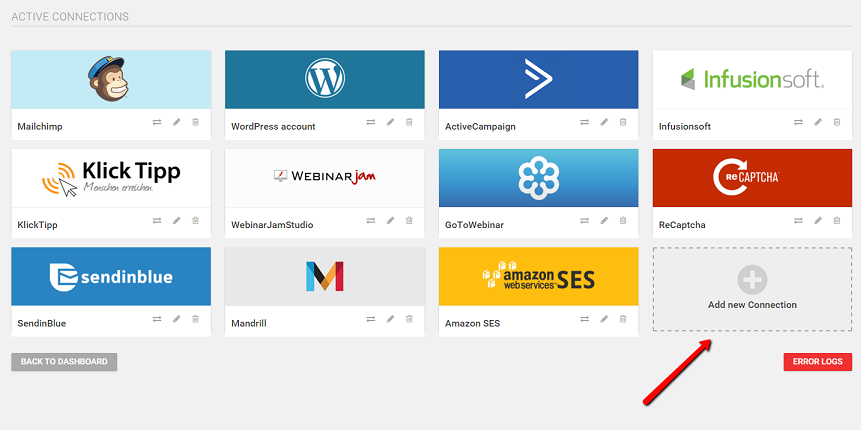Click the plus icon to add connection

click(752, 280)
